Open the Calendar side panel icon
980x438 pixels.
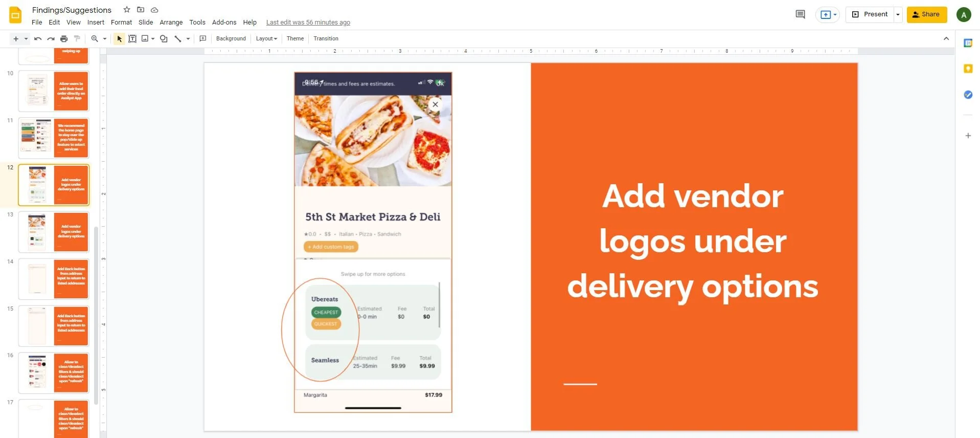coord(968,43)
